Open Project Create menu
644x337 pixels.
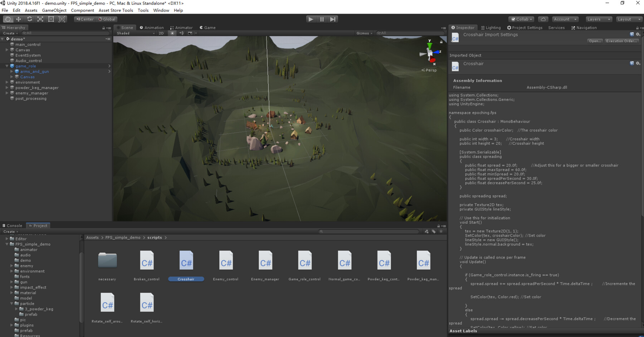(10, 232)
